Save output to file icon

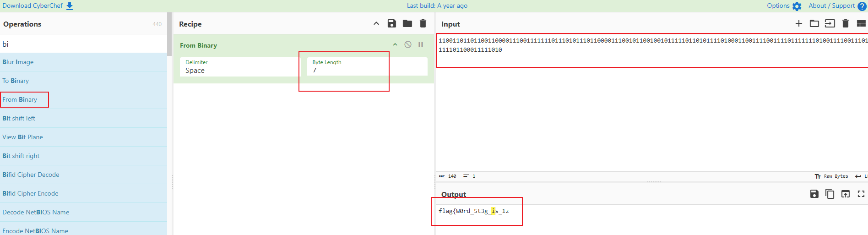click(814, 194)
